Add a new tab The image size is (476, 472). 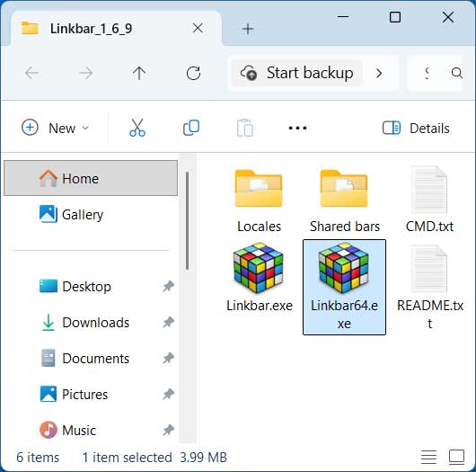[x=248, y=29]
